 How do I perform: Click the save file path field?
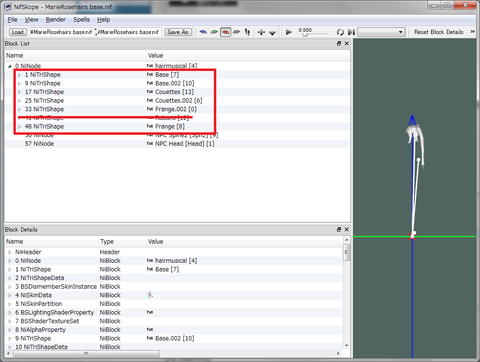click(x=128, y=32)
